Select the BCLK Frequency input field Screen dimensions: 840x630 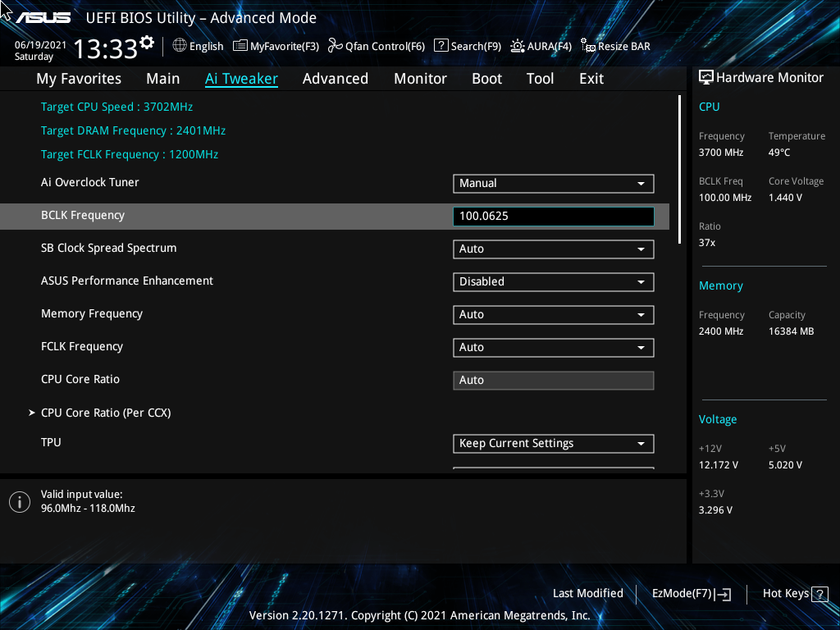(553, 216)
